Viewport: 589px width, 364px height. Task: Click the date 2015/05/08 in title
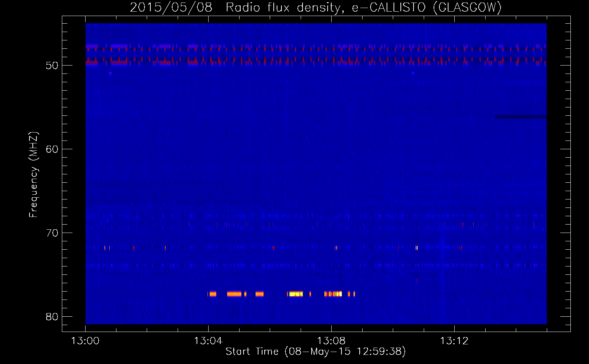coord(171,7)
